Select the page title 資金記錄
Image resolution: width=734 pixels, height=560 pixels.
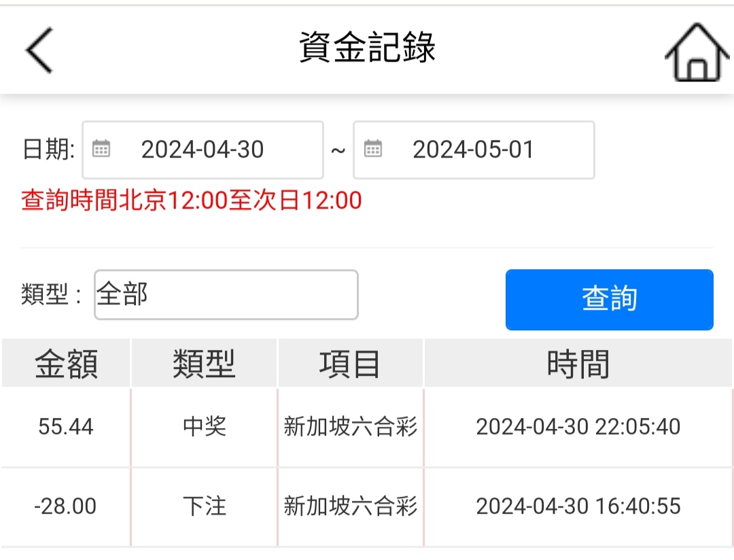pos(368,48)
